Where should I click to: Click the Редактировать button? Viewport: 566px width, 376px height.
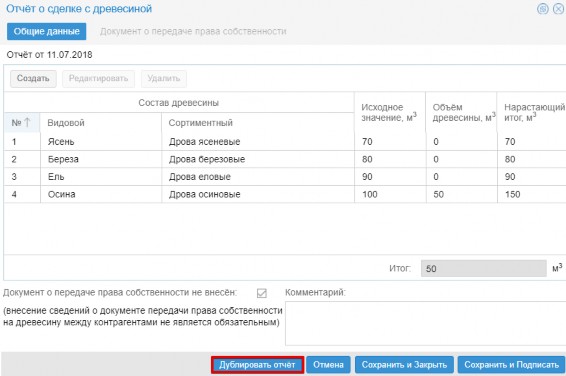tap(99, 79)
